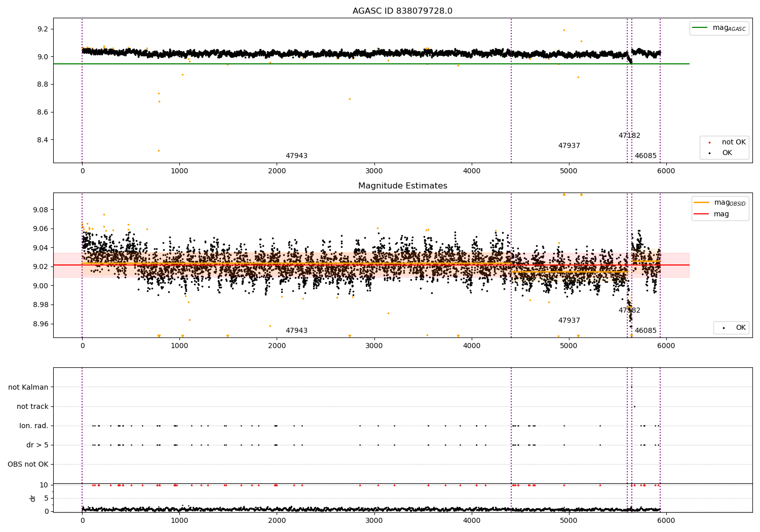
Task: Click the 8.6 y-axis tick in top plot
Action: click(x=43, y=112)
